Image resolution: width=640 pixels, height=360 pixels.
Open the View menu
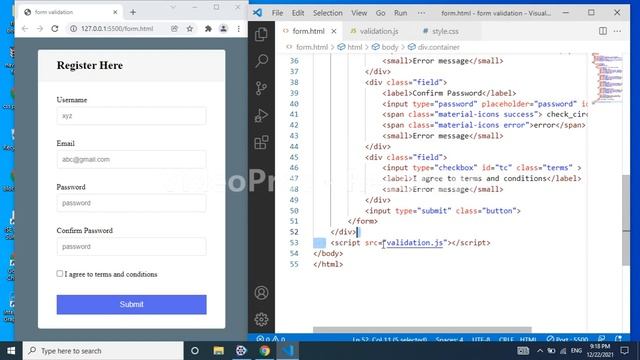[x=359, y=13]
